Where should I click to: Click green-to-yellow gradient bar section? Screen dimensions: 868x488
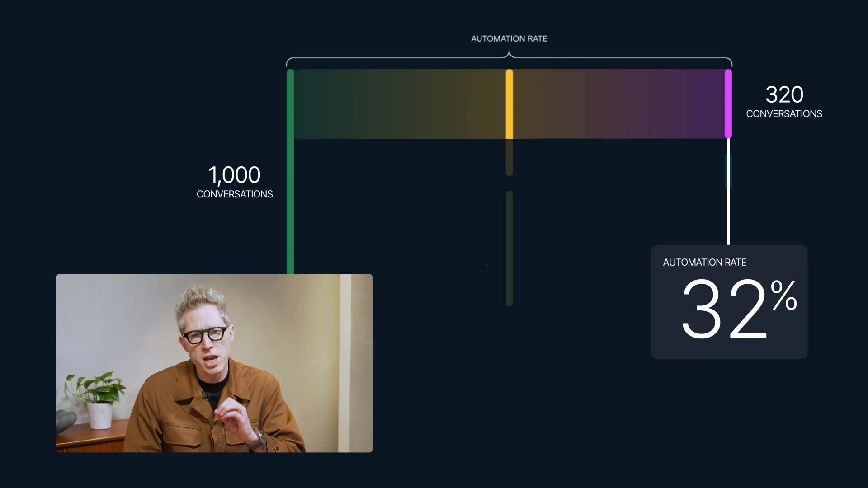point(400,104)
